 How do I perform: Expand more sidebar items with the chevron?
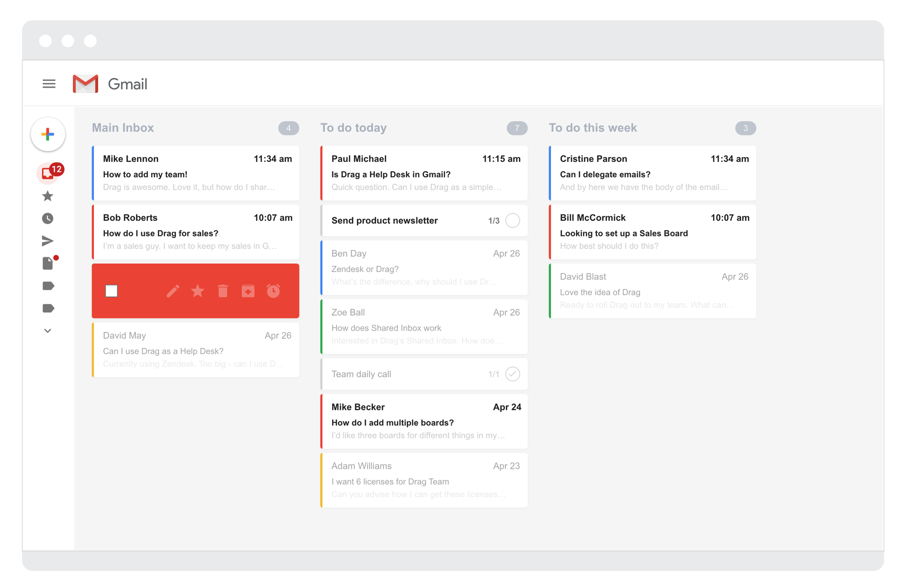click(x=48, y=331)
